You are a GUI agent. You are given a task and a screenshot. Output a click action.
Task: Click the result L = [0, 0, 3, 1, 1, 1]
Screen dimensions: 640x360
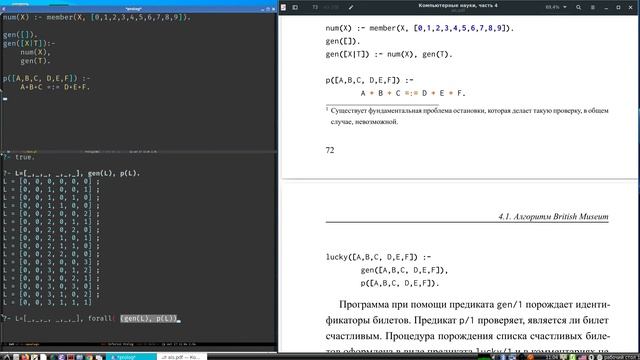47,302
